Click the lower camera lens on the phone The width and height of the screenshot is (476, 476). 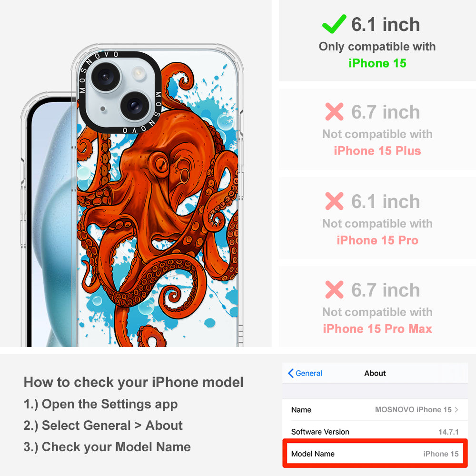[x=135, y=105]
